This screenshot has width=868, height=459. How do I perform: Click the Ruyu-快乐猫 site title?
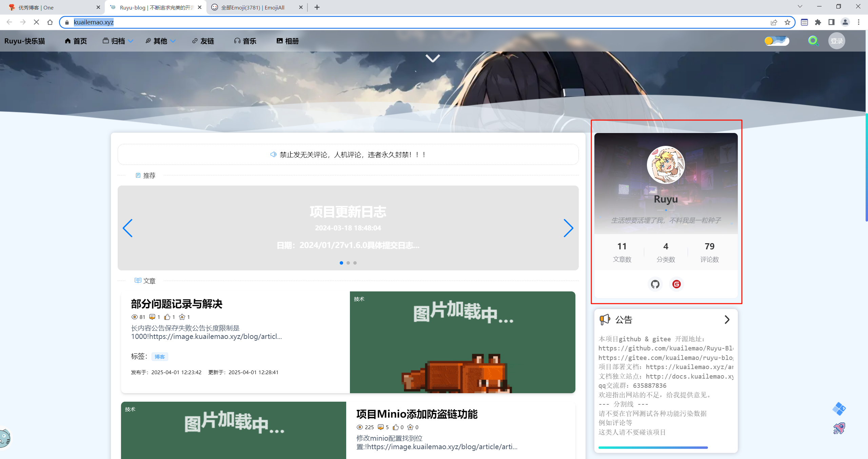(25, 41)
